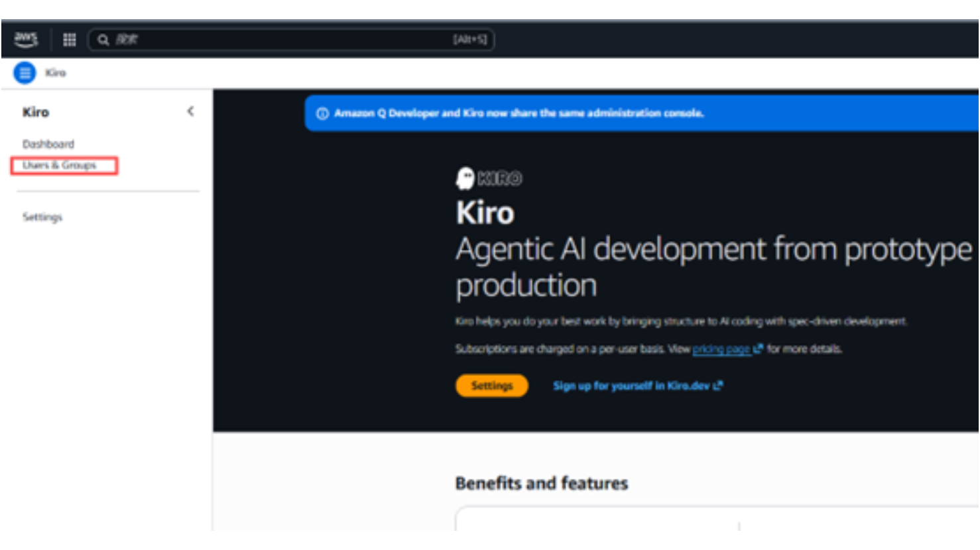Screen dimensions: 980x550
Task: Click the info icon in blue banner
Action: coord(322,113)
